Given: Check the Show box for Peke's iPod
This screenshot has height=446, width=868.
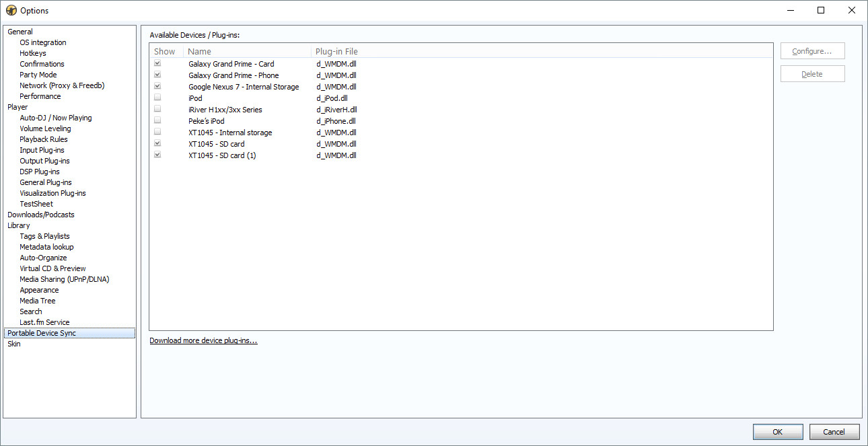Looking at the screenshot, I should tap(157, 121).
